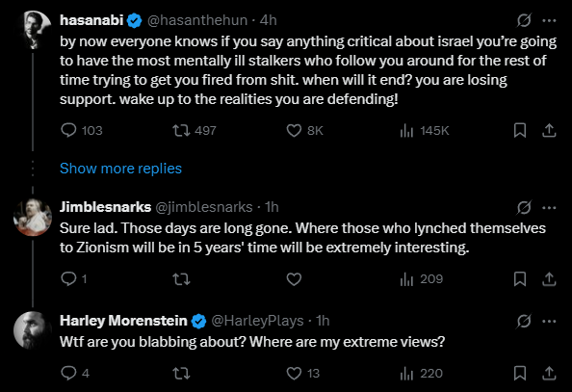Share Harley Morenstein's reply

pyautogui.click(x=549, y=374)
